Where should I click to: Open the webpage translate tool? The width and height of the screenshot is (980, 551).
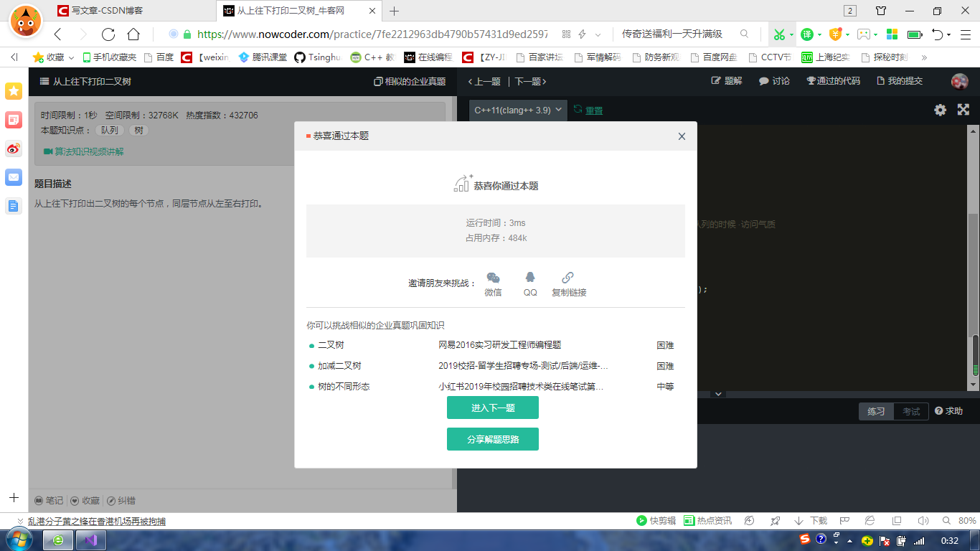(x=807, y=34)
